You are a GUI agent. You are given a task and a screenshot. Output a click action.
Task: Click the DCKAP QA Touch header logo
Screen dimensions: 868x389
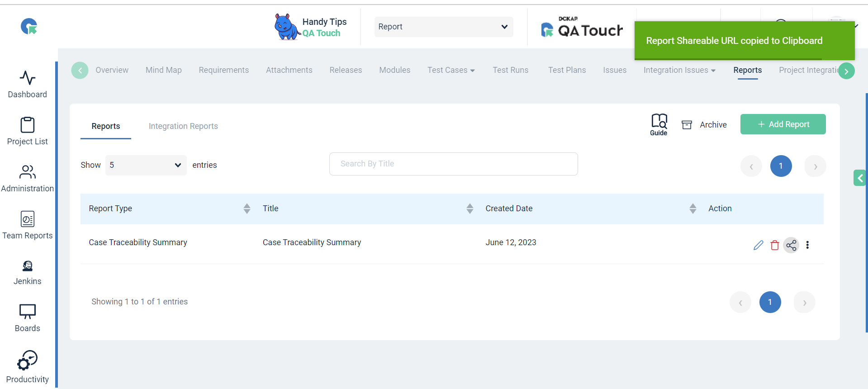[582, 27]
